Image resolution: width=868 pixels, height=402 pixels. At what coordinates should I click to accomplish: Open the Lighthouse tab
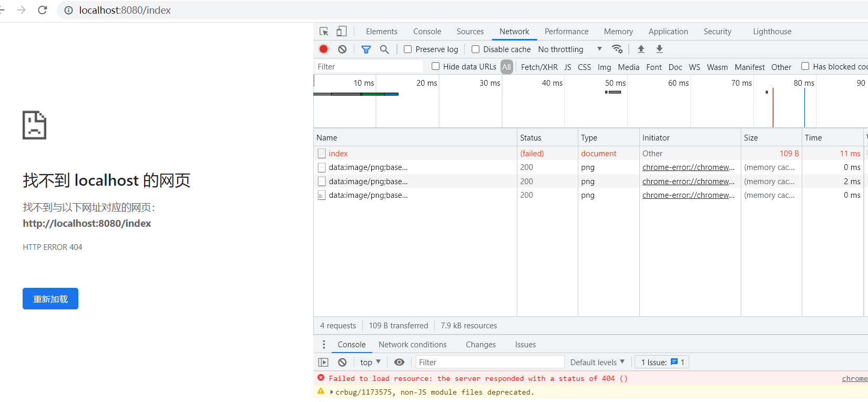(x=772, y=32)
